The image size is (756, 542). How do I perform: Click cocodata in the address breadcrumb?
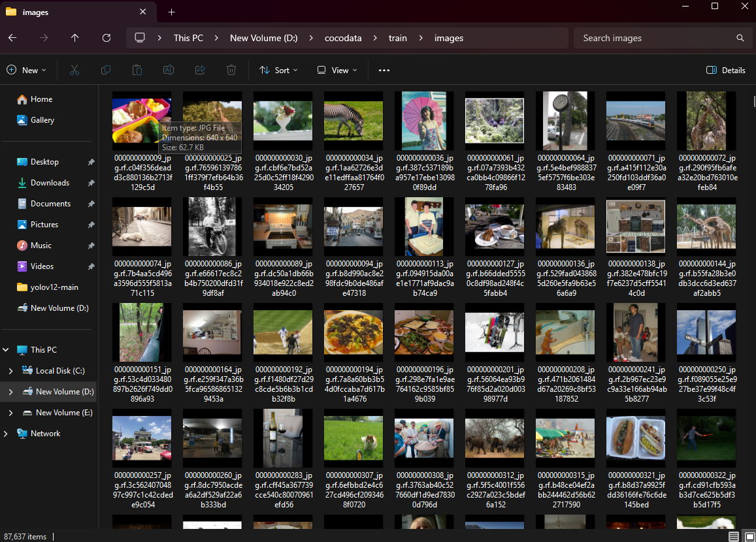coord(343,38)
